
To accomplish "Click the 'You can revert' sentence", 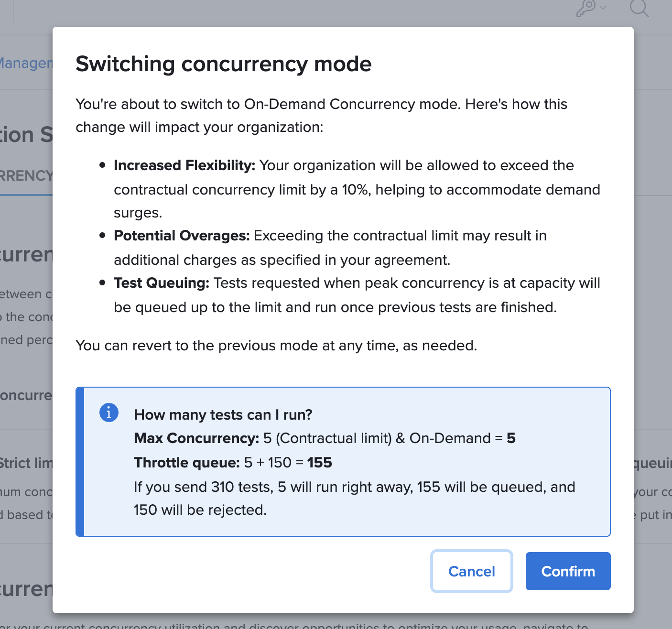I will [x=276, y=346].
